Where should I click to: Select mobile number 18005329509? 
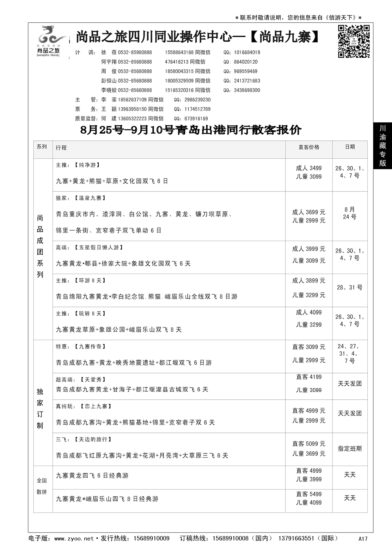click(179, 81)
